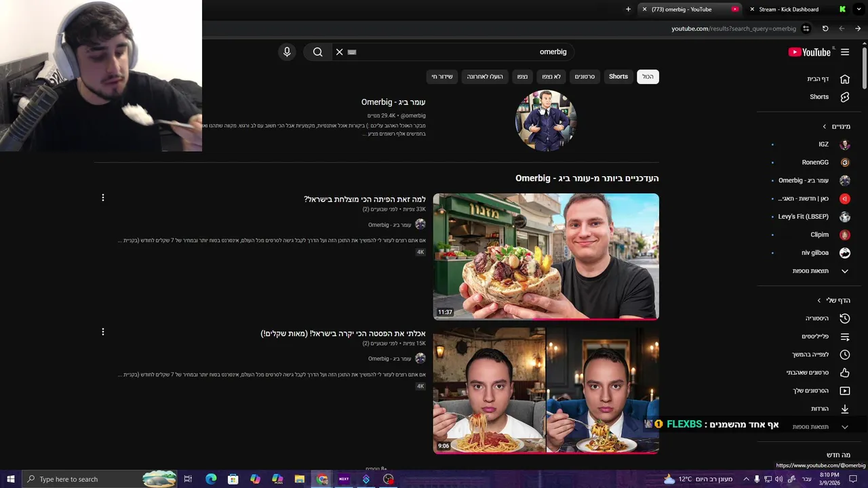This screenshot has width=868, height=488.
Task: Switch to the Stream - Kick Dashboard tab
Action: click(x=797, y=9)
